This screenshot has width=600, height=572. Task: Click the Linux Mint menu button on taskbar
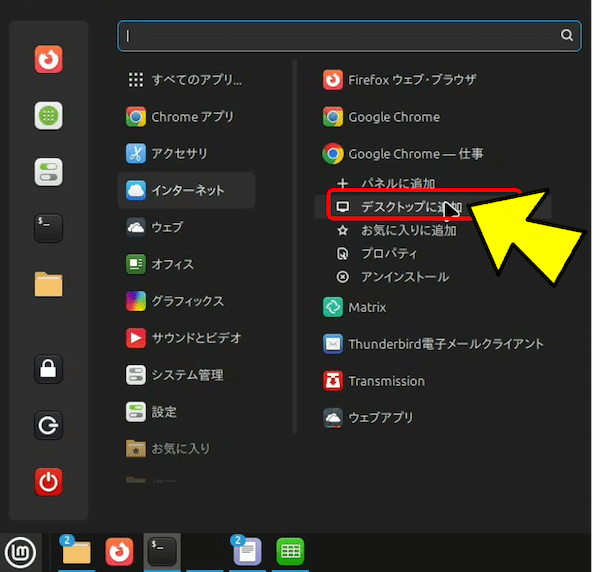pyautogui.click(x=18, y=551)
